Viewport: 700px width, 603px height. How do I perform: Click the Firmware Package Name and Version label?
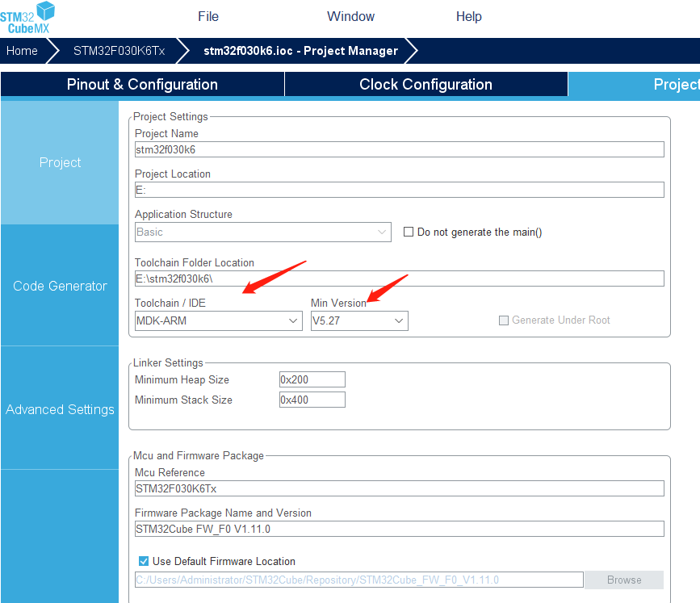pyautogui.click(x=223, y=513)
